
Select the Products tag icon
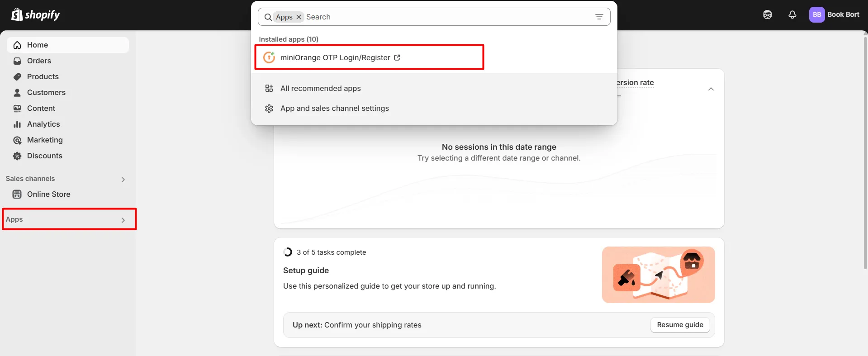[x=17, y=76]
